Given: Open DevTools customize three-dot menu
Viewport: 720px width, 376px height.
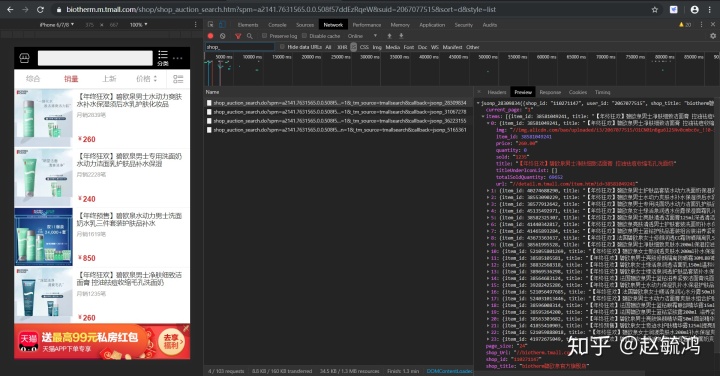Looking at the screenshot, I should pos(701,24).
